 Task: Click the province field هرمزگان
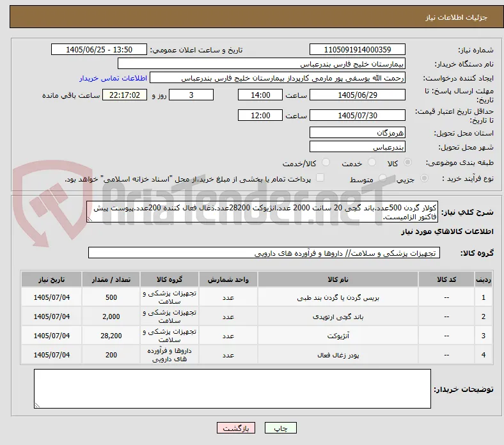(x=357, y=132)
